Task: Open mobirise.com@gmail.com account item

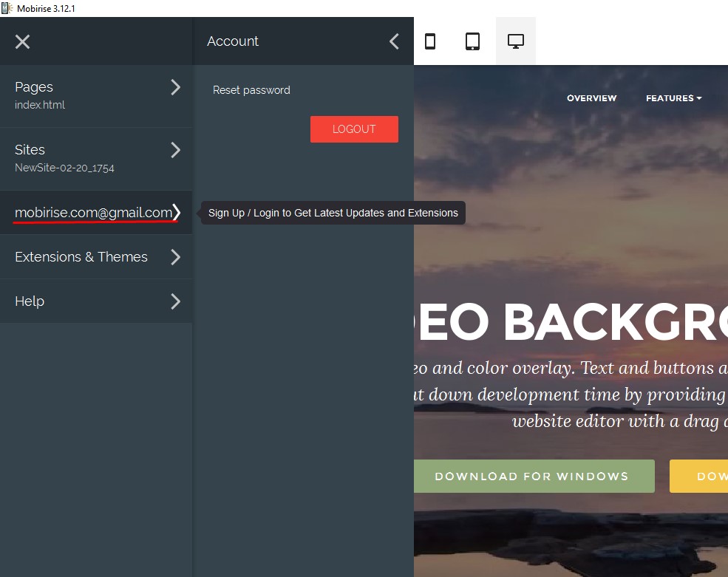Action: (x=92, y=213)
